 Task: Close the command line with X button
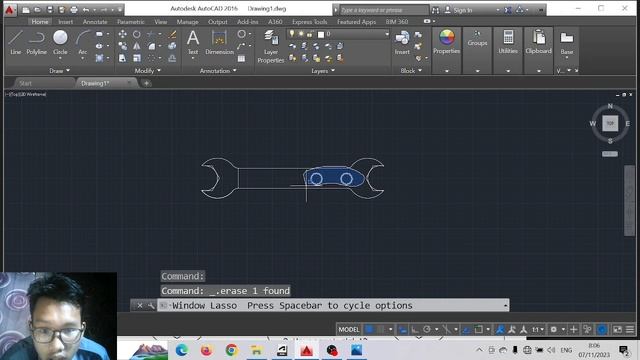(x=140, y=305)
